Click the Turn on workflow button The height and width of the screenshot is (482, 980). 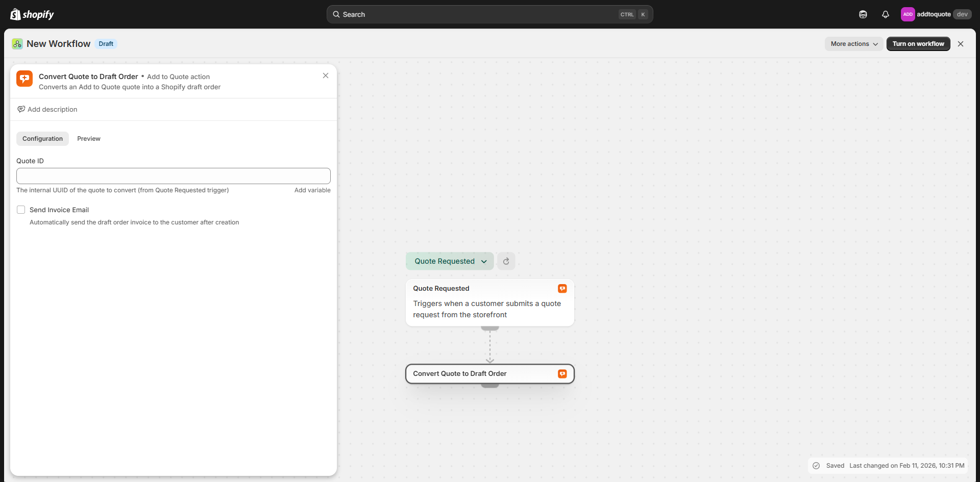tap(918, 44)
